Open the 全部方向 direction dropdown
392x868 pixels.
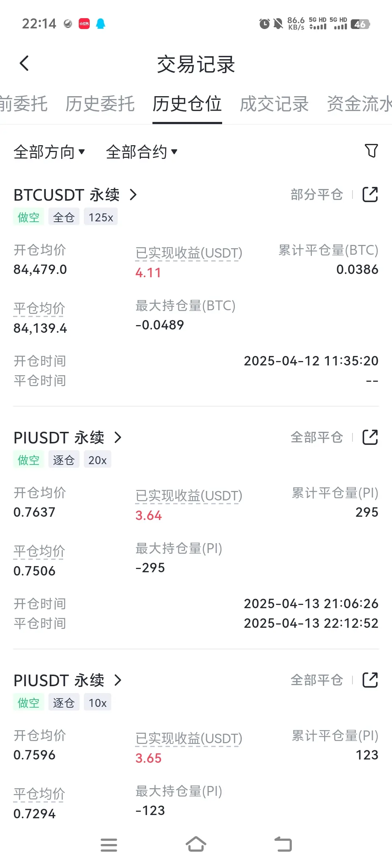coord(49,152)
